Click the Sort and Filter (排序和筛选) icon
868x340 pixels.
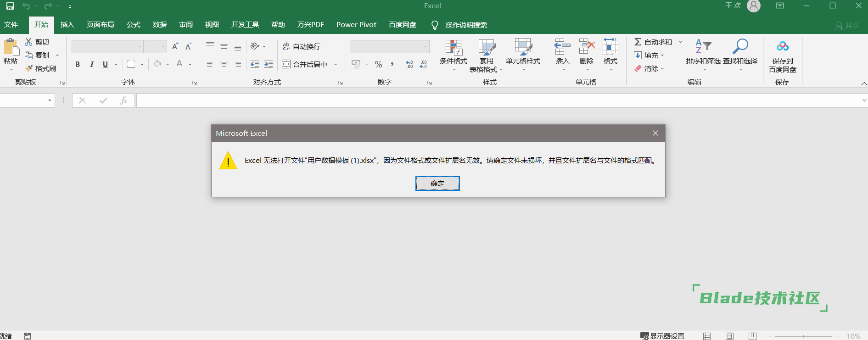703,47
